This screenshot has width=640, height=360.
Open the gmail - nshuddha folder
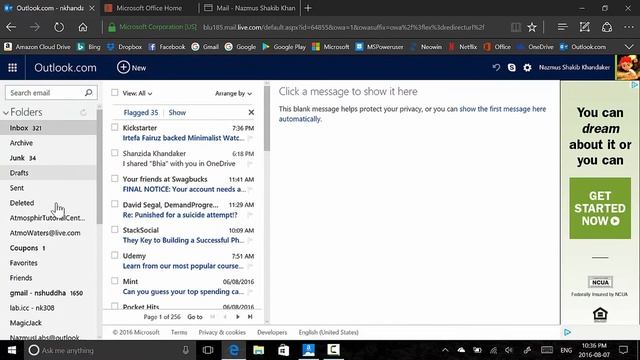click(48, 293)
